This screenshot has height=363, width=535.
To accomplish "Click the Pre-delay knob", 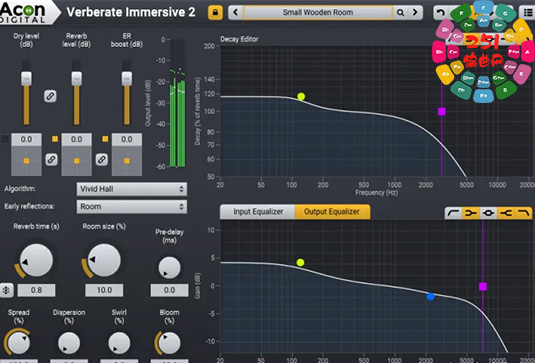I will (169, 268).
